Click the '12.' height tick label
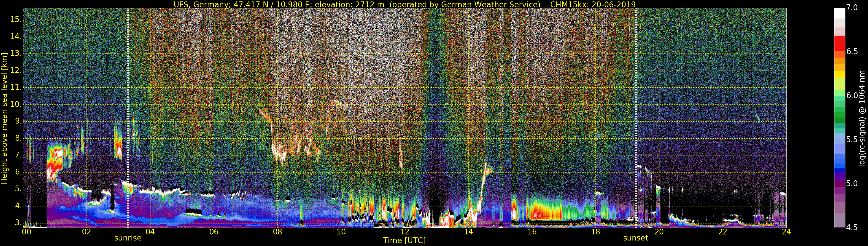The width and height of the screenshot is (868, 246). click(16, 71)
